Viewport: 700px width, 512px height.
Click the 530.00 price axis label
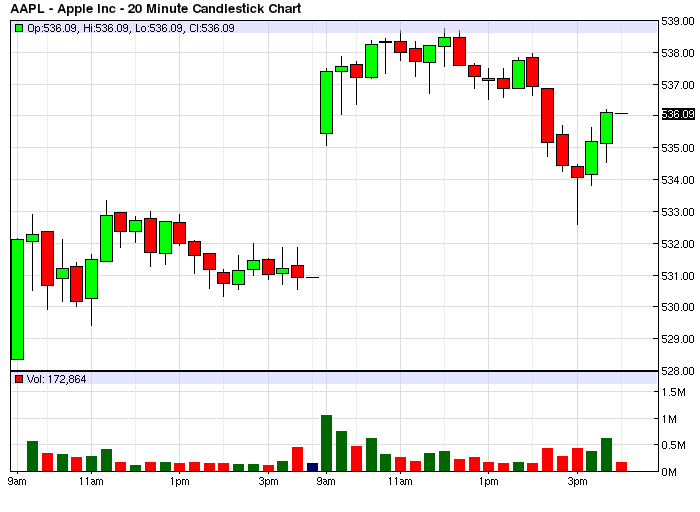coord(678,307)
